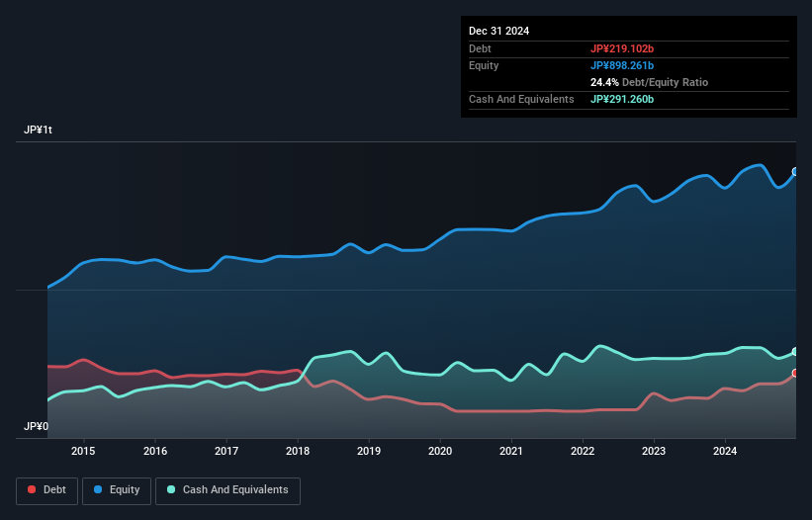Click the Dec 31 2024 tooltip date
This screenshot has height=520, width=812.
(x=498, y=31)
